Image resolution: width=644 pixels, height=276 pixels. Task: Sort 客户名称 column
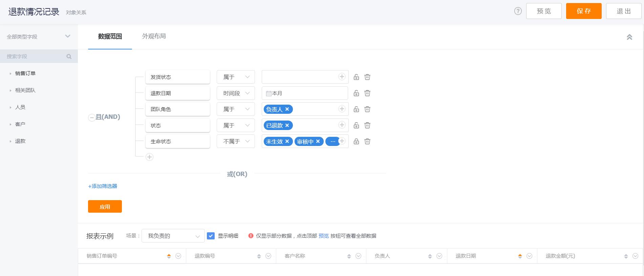[349, 256]
